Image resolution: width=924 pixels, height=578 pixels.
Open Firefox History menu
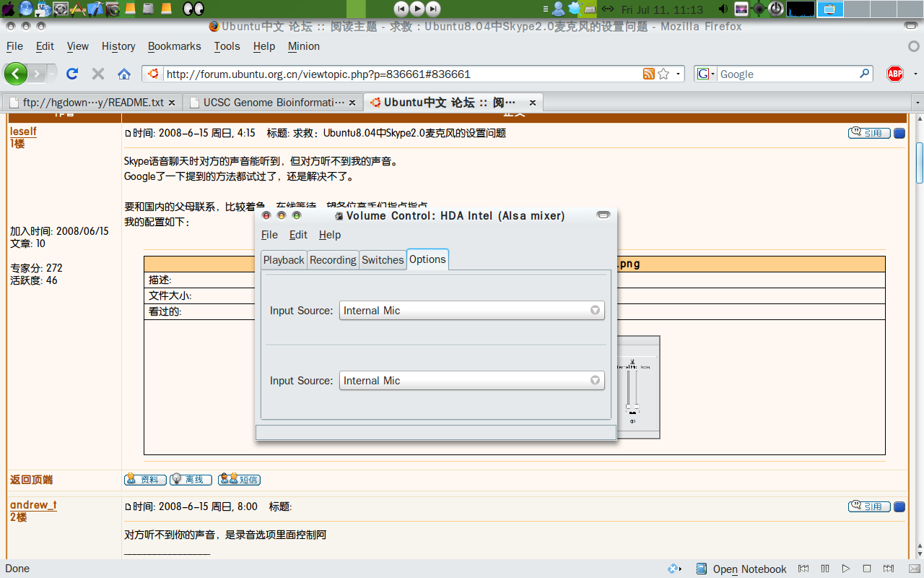click(118, 46)
